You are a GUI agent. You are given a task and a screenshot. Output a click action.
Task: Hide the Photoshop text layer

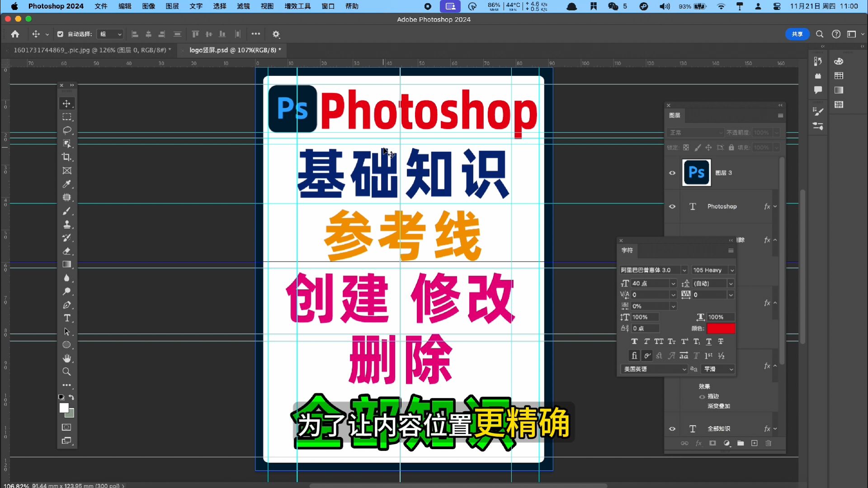[x=672, y=206]
